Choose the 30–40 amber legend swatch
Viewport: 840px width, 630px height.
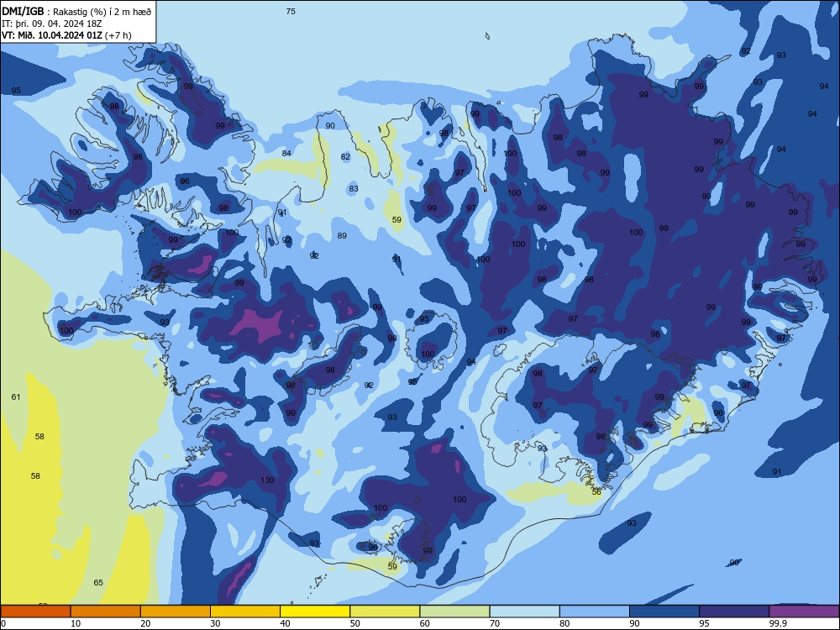(x=245, y=612)
